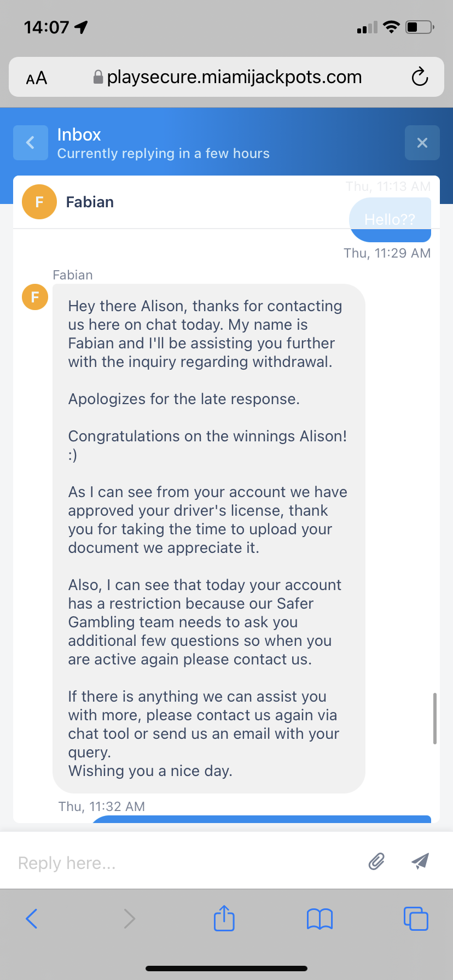Reload the page with refresh icon
The height and width of the screenshot is (980, 453).
pyautogui.click(x=420, y=77)
